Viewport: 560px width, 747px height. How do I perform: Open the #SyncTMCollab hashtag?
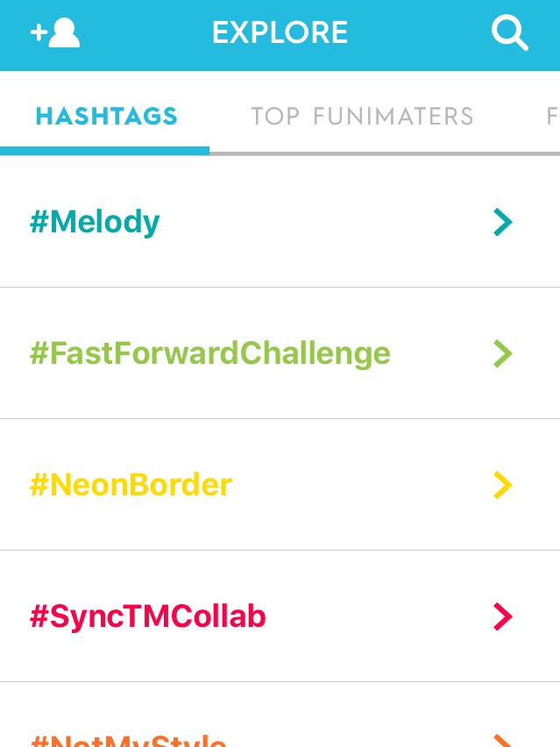pyautogui.click(x=147, y=616)
